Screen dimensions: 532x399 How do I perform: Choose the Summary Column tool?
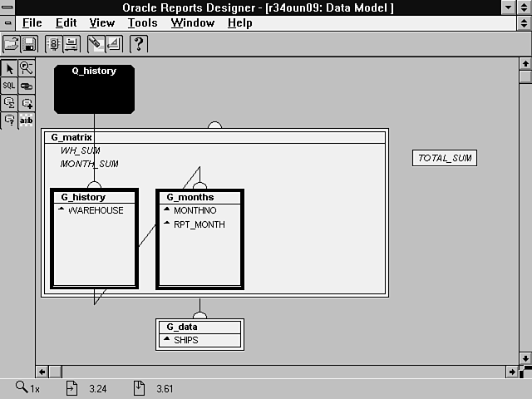(9, 103)
